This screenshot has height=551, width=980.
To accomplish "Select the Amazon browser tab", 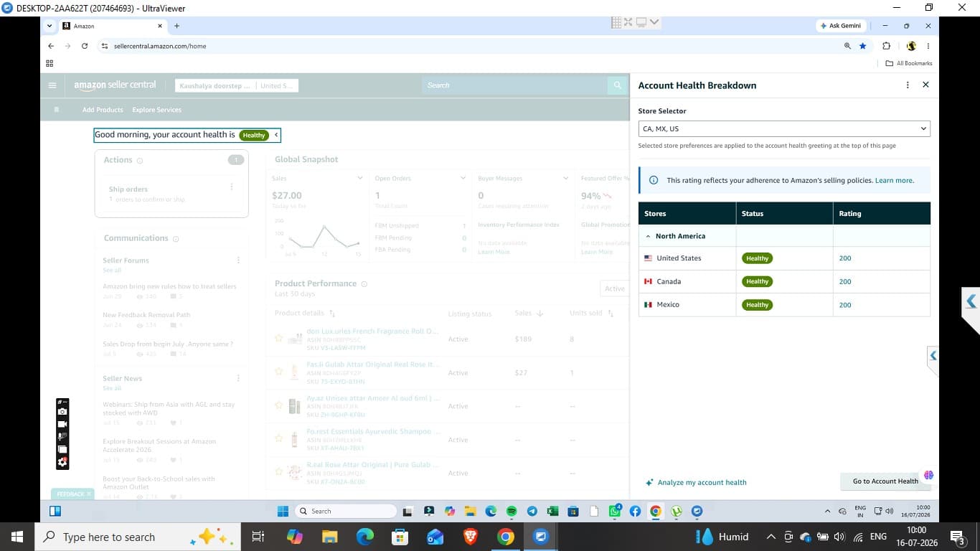I will 111,26.
